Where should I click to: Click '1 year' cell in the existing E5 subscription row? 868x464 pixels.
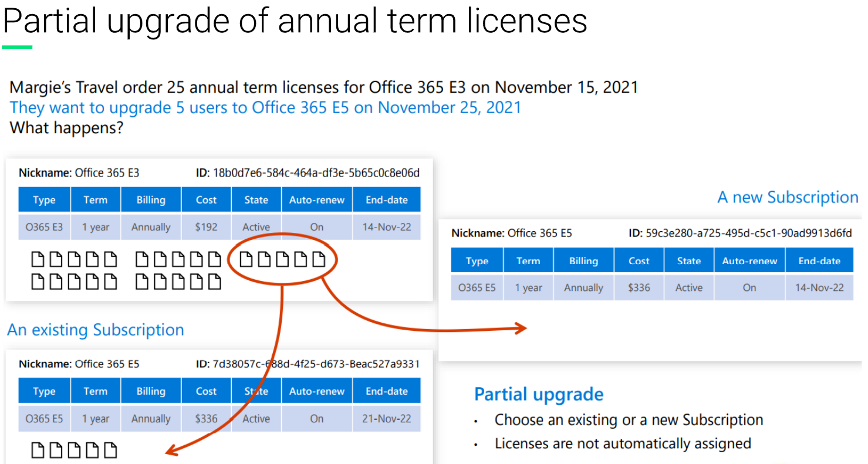(x=96, y=419)
